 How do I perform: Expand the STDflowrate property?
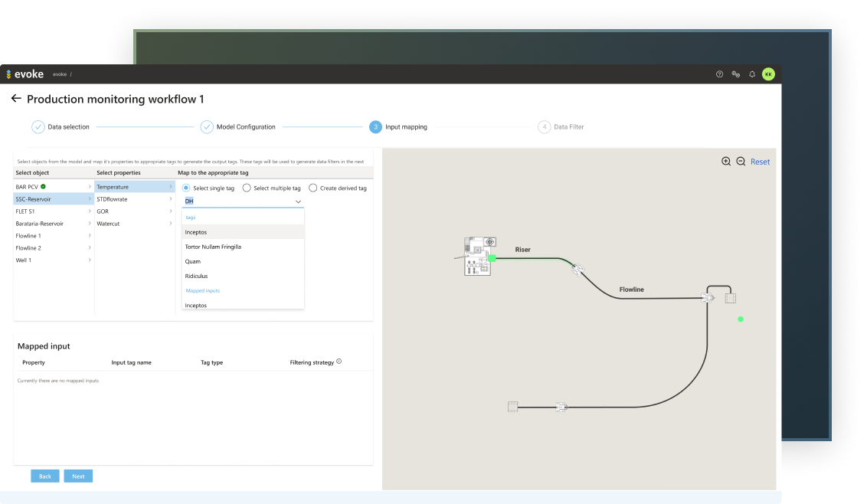click(x=171, y=199)
